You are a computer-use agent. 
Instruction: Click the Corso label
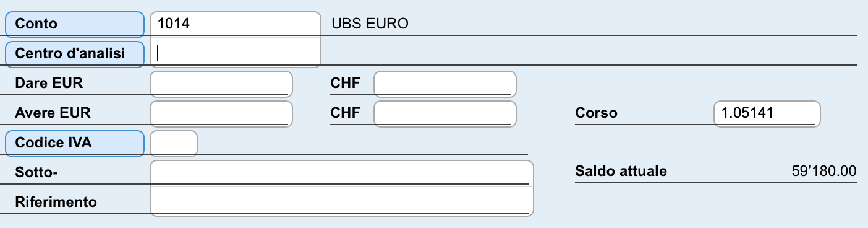coord(596,113)
